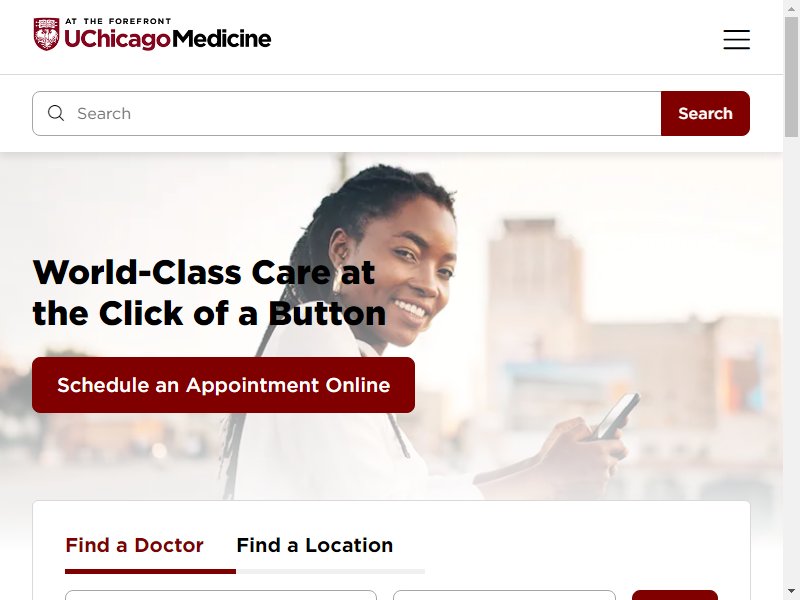The height and width of the screenshot is (600, 800).
Task: Click the empty scrollbar track below the thumb
Action: coord(791,357)
